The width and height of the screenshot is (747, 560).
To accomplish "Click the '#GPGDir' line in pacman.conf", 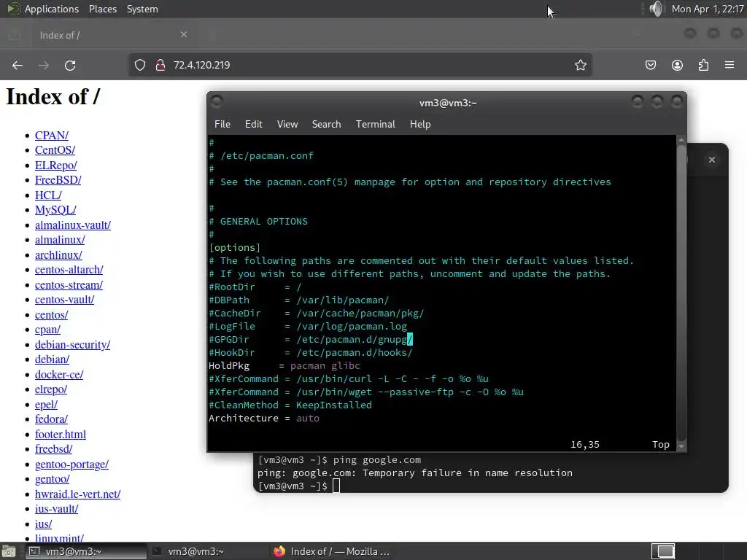I will click(x=311, y=340).
